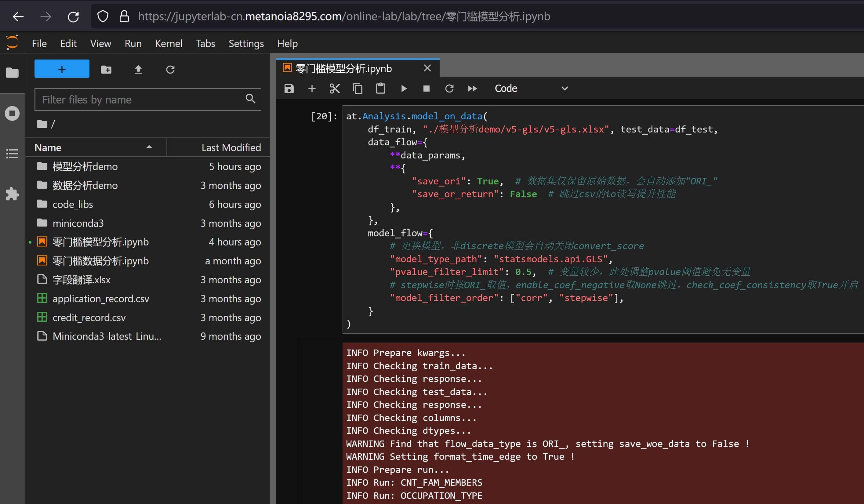Open the 模型分析demo folder

pyautogui.click(x=85, y=167)
